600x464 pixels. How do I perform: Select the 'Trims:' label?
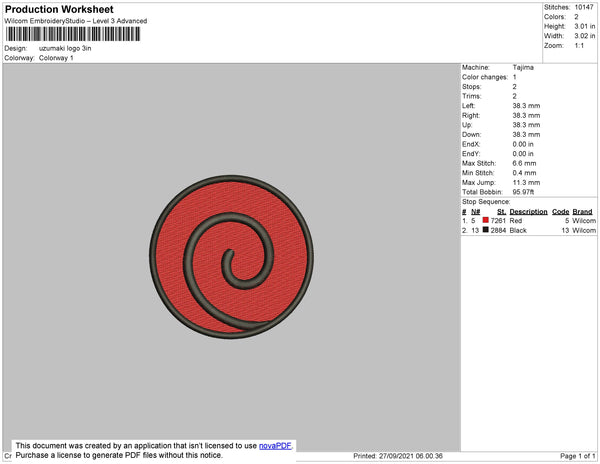pos(471,96)
